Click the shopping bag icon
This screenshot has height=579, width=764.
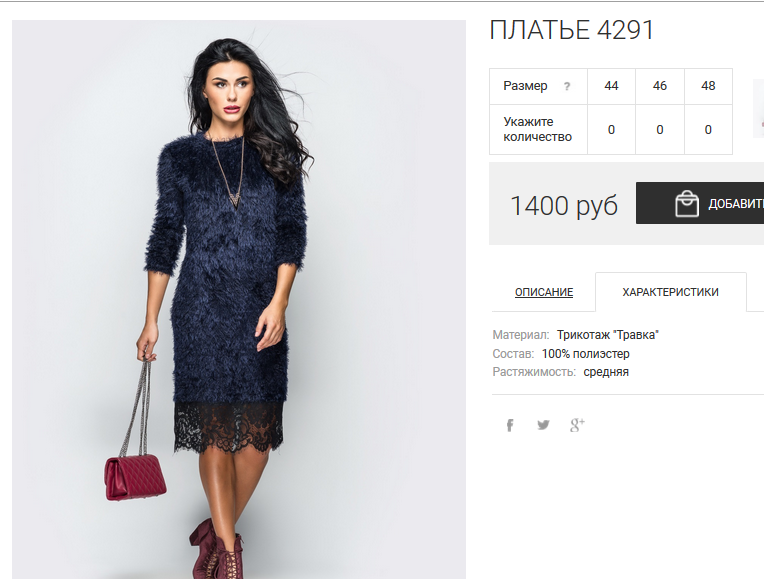tap(687, 203)
